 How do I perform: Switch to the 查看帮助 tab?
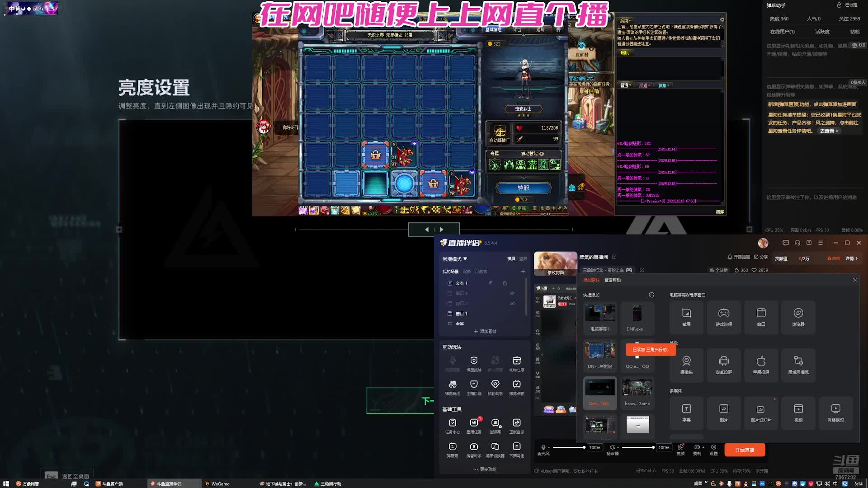613,280
